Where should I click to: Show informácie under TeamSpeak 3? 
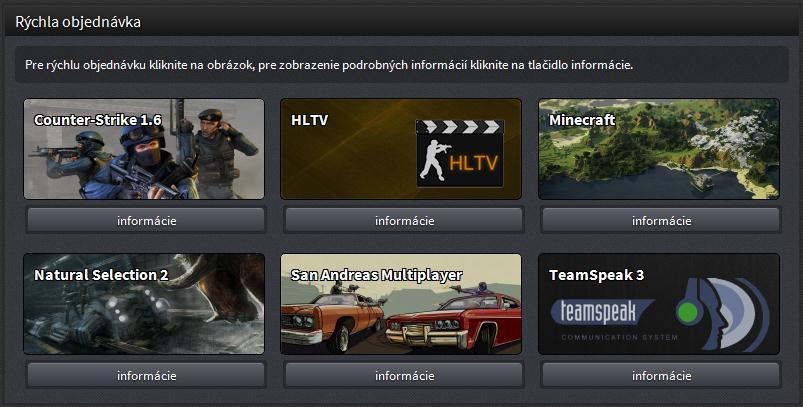(661, 376)
